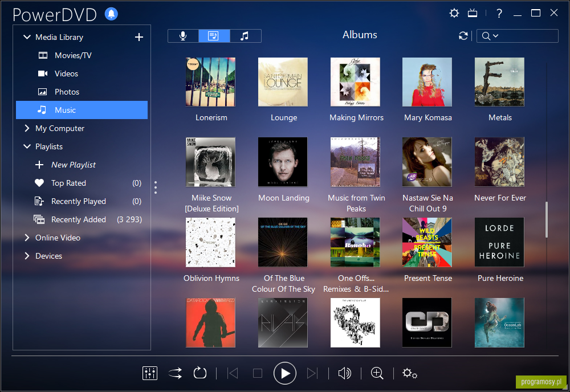Click the Oblivion Hymns album title text
The width and height of the screenshot is (570, 392).
tap(211, 278)
